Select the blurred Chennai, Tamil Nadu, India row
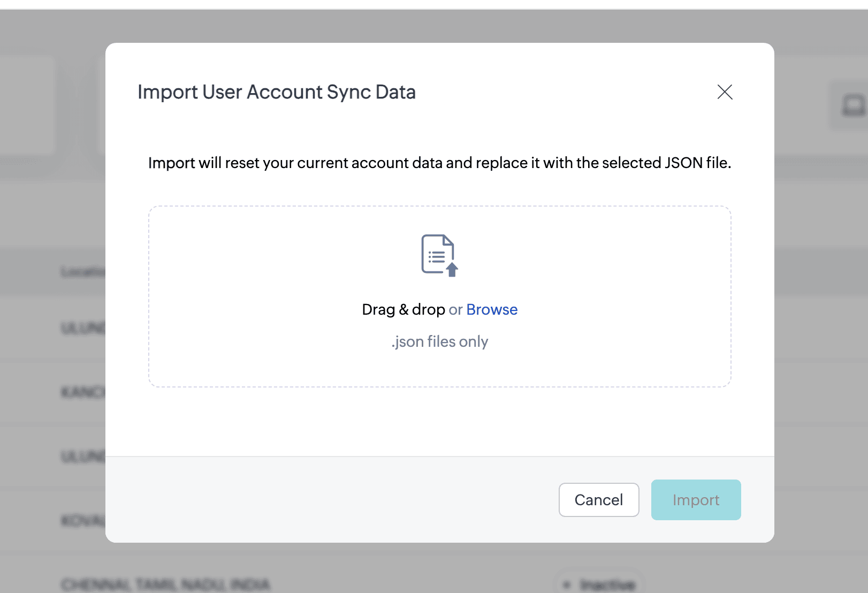The width and height of the screenshot is (868, 593). 166,584
